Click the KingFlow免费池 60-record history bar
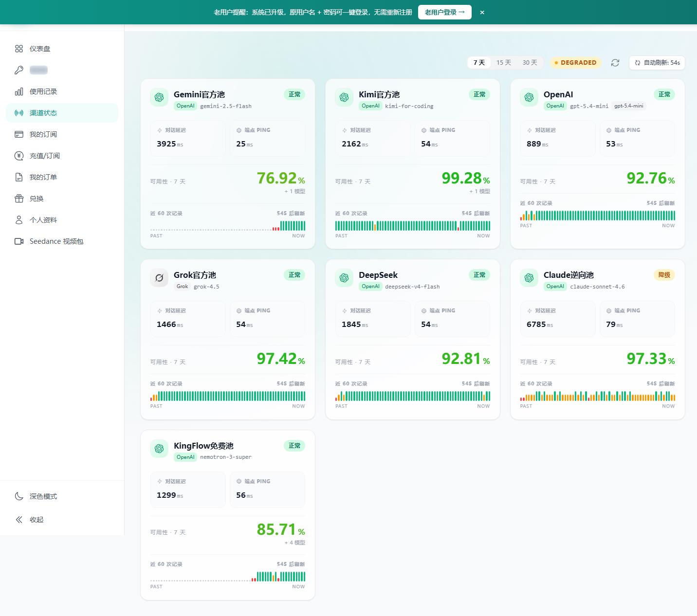697x616 pixels. coord(228,577)
